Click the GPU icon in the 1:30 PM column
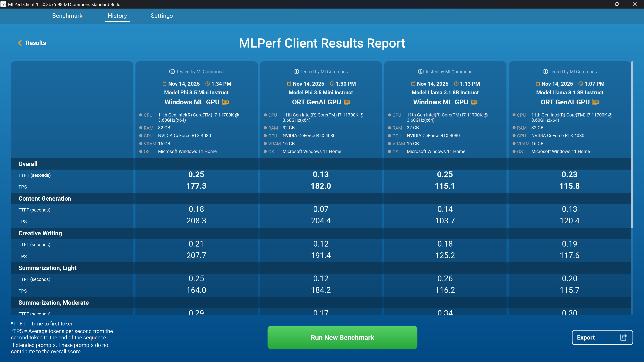 coord(347,102)
